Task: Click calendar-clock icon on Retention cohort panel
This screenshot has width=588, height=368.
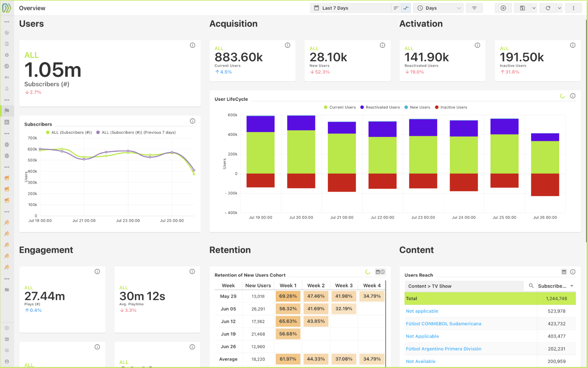Action: [x=380, y=272]
